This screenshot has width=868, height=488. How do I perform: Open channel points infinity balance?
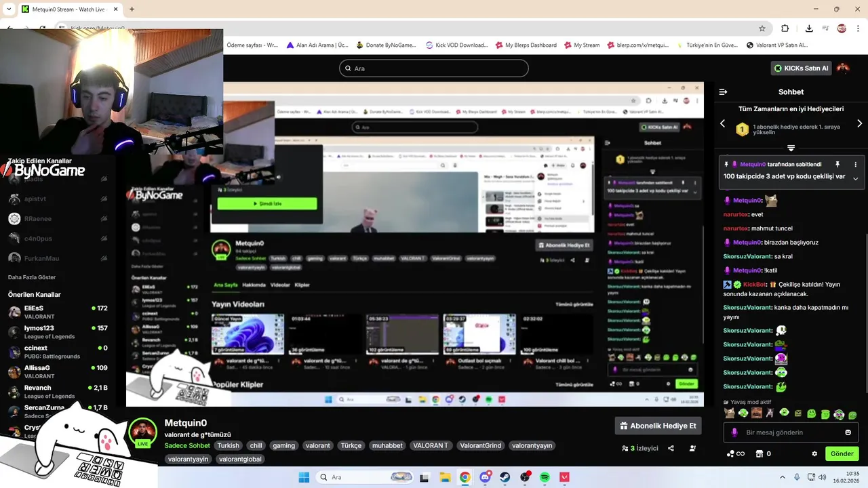pos(736,453)
